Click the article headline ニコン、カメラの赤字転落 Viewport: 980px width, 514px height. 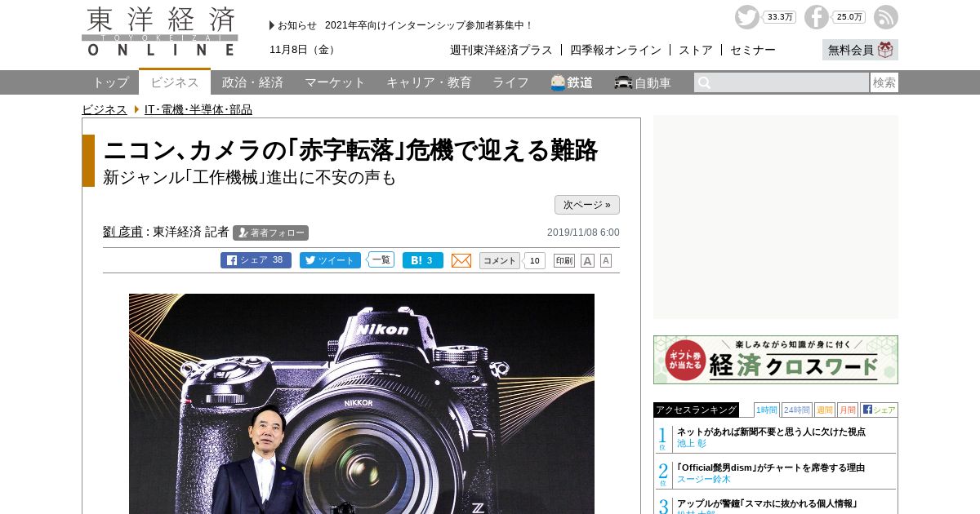pos(350,150)
